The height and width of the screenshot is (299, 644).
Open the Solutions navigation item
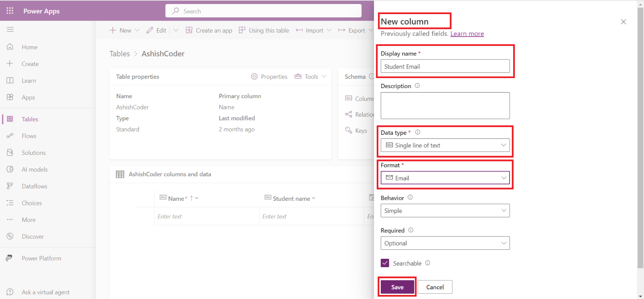coord(33,153)
